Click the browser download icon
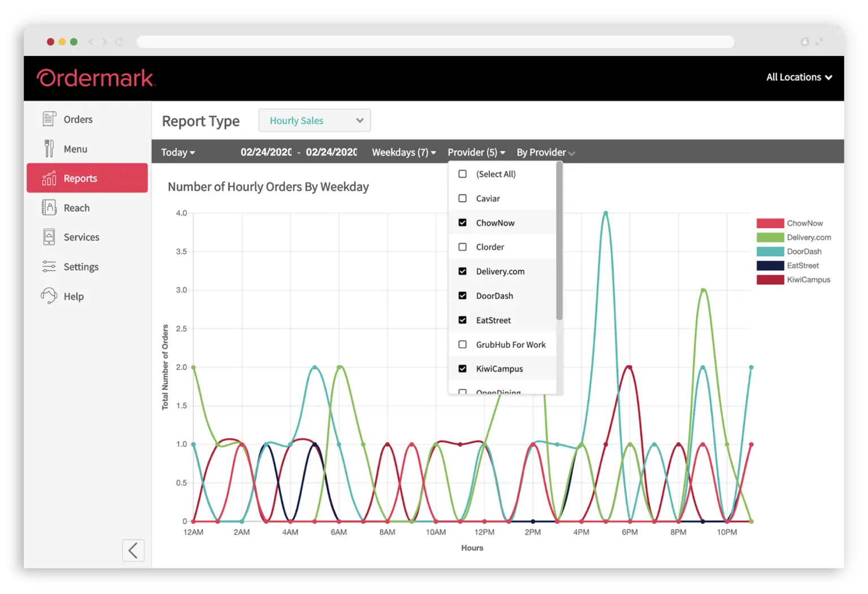The height and width of the screenshot is (594, 868). 805,42
